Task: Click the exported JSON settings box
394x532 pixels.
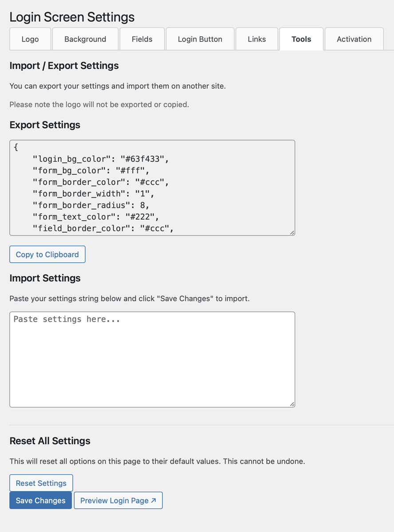Action: pos(152,188)
